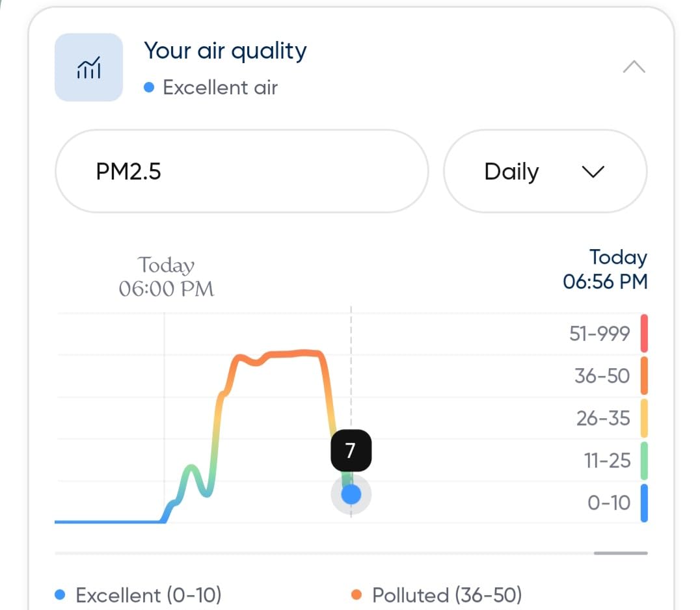700x610 pixels.
Task: Click the Your air quality title
Action: click(x=224, y=51)
